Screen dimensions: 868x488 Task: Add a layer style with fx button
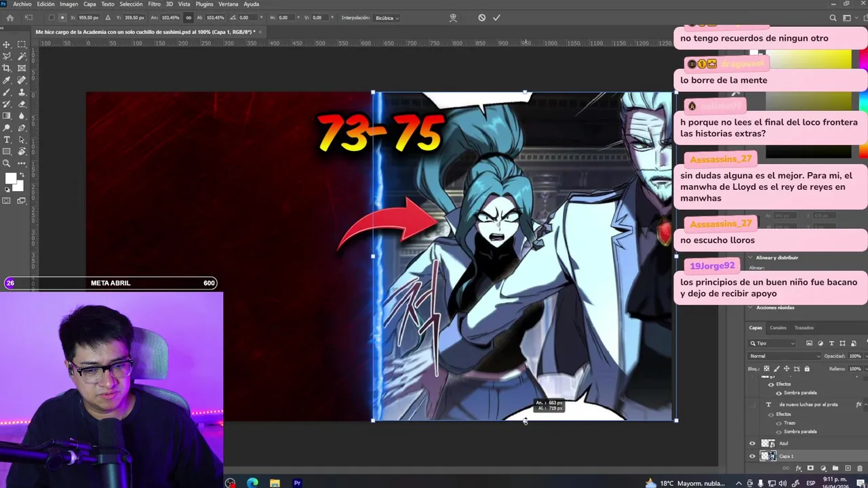(799, 468)
